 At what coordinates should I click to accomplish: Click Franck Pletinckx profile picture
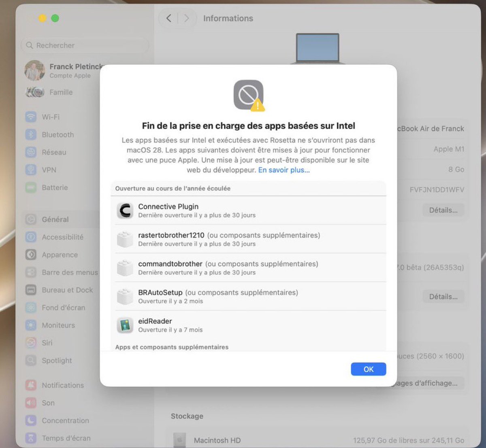click(35, 70)
